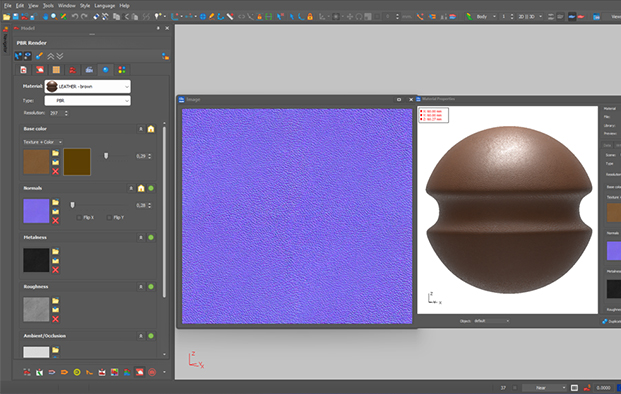Enable the Flip Y checkbox
The image size is (621, 394).
point(109,217)
